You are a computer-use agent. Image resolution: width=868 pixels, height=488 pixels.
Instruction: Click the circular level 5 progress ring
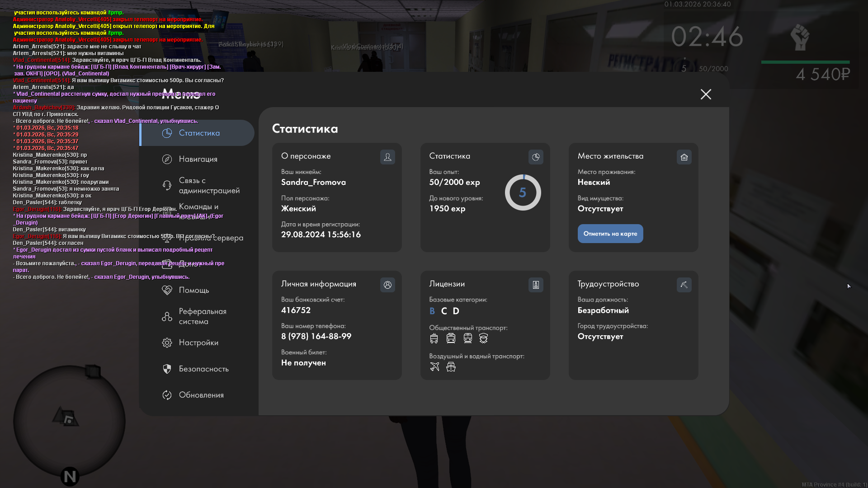point(523,192)
